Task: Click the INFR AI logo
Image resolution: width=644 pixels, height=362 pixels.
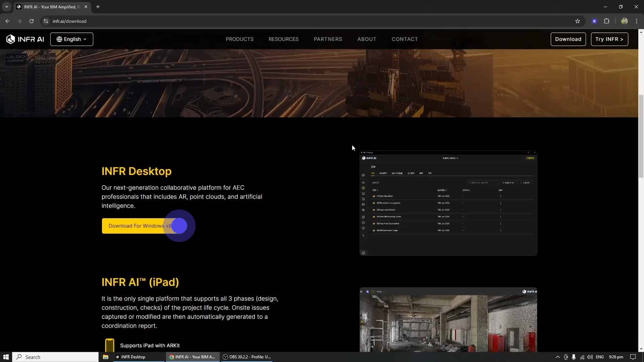Action: tap(25, 39)
